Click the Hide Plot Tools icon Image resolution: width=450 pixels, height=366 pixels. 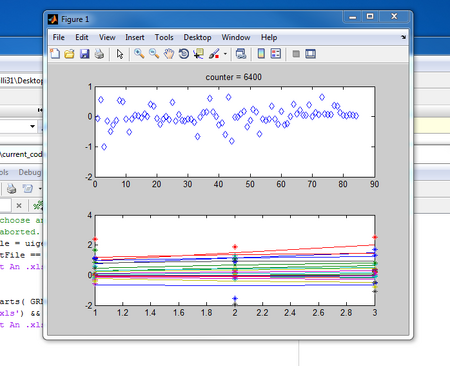296,54
